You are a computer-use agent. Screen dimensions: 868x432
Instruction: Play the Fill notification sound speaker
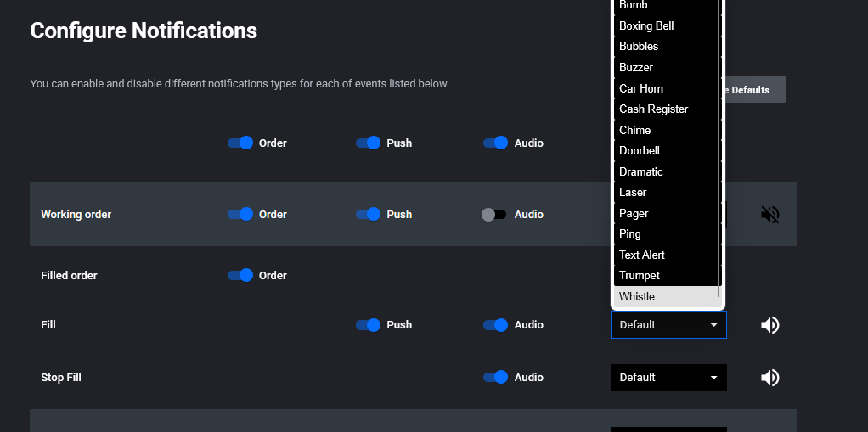770,325
